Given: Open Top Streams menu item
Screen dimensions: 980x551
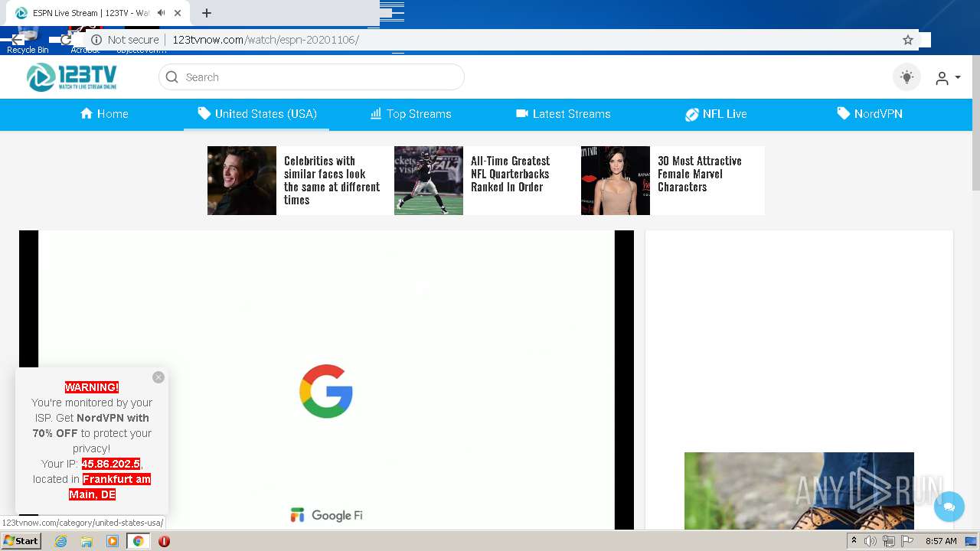Looking at the screenshot, I should click(411, 114).
